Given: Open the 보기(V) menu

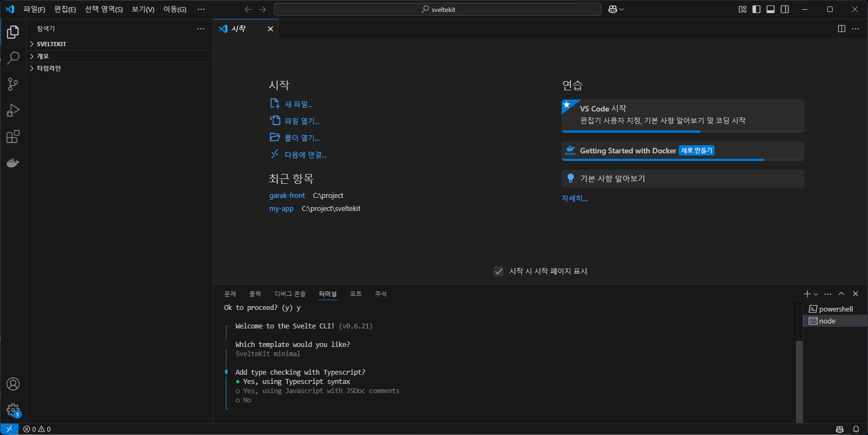Looking at the screenshot, I should (x=143, y=9).
